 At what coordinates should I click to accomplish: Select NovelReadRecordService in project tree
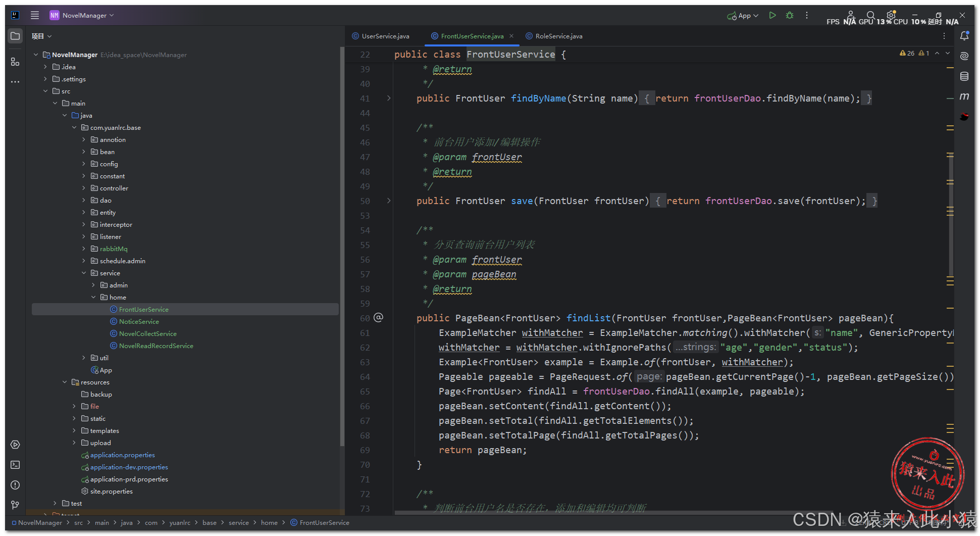[x=156, y=346]
